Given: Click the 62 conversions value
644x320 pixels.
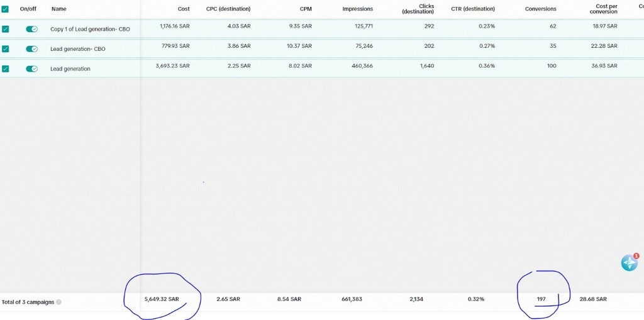Looking at the screenshot, I should [x=553, y=26].
